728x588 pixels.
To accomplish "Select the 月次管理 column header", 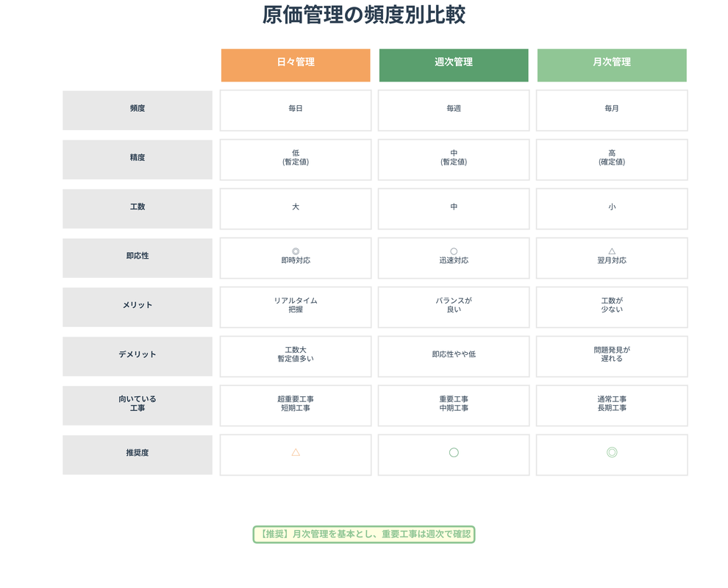I will click(x=612, y=65).
